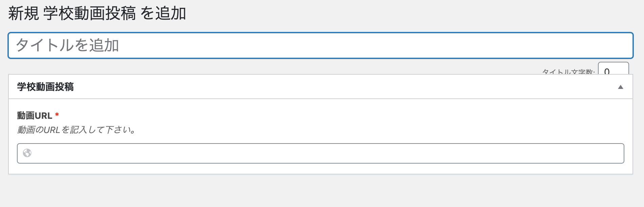Click the empty gray area below the metabox

tap(320, 191)
